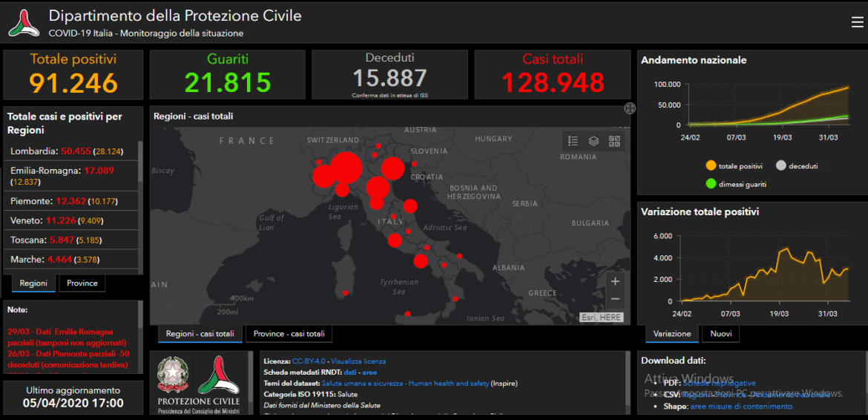Click the red marker on Sardinia
Viewport: 868px width, 420px height.
346,292
